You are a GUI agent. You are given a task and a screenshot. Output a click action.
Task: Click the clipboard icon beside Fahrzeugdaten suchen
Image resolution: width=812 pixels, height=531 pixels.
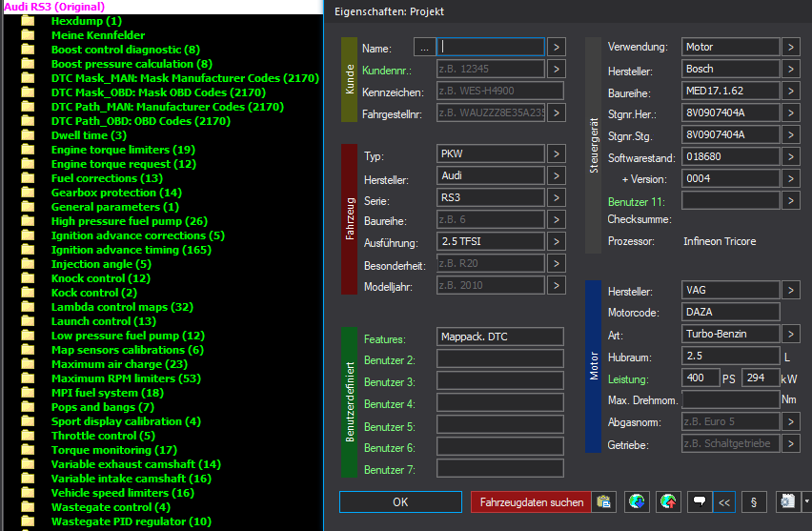(x=602, y=502)
